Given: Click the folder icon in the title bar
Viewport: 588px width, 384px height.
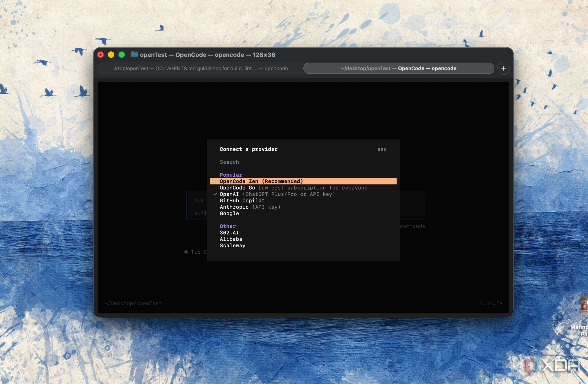Looking at the screenshot, I should 134,54.
